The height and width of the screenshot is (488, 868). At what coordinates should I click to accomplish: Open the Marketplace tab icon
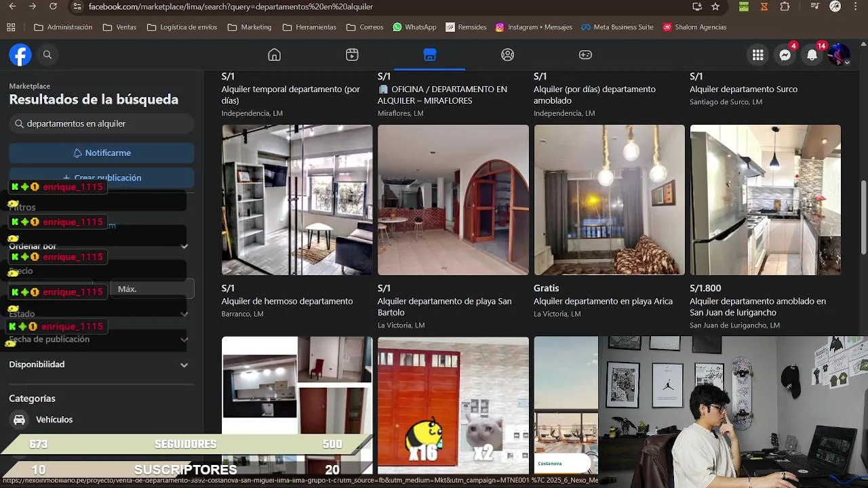pyautogui.click(x=429, y=55)
